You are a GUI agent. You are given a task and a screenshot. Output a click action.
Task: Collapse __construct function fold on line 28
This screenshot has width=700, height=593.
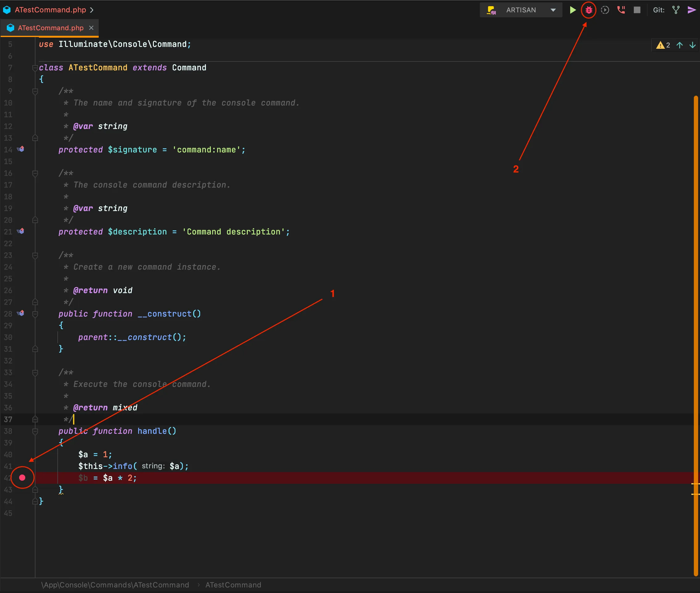pyautogui.click(x=35, y=314)
